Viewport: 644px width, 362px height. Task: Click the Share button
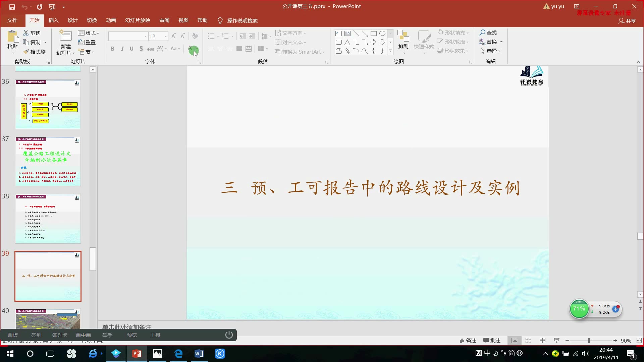click(x=627, y=21)
